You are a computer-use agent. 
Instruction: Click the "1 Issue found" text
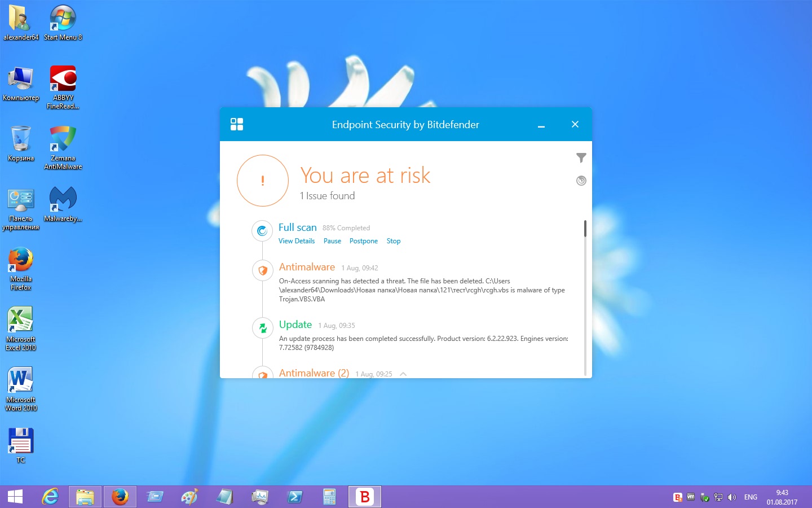tap(327, 196)
